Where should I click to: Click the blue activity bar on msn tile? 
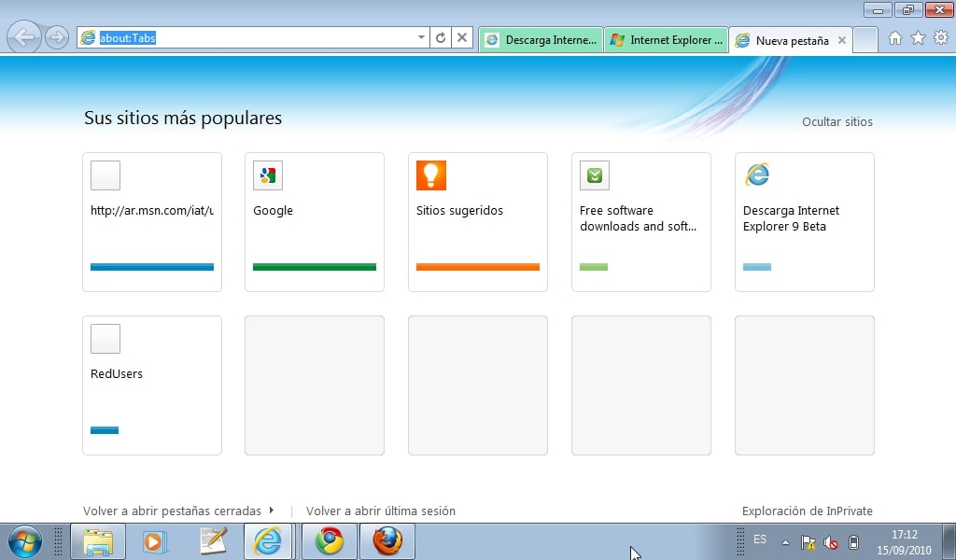[152, 267]
